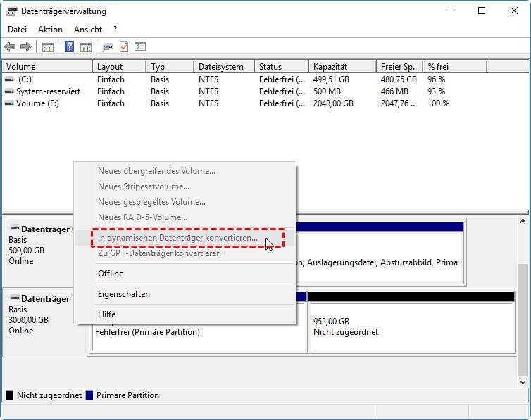Click the scroll up arrow in disk pane
This screenshot has width=531, height=420.
point(523,221)
